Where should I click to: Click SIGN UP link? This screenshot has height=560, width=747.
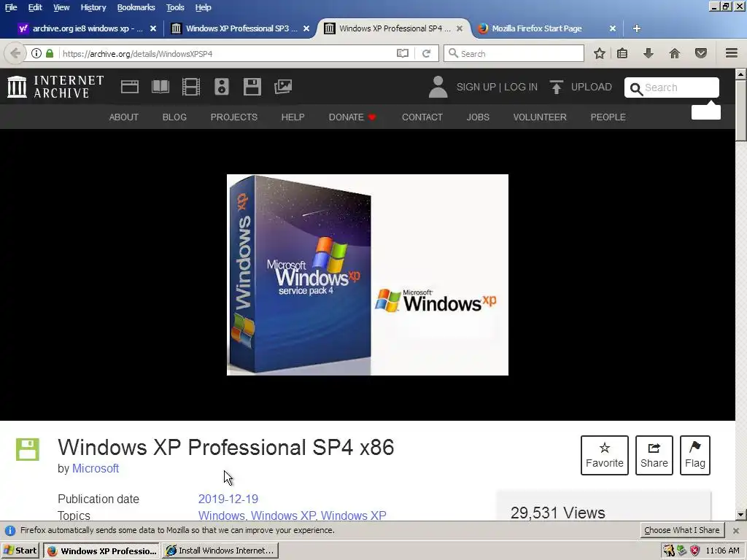pos(476,87)
